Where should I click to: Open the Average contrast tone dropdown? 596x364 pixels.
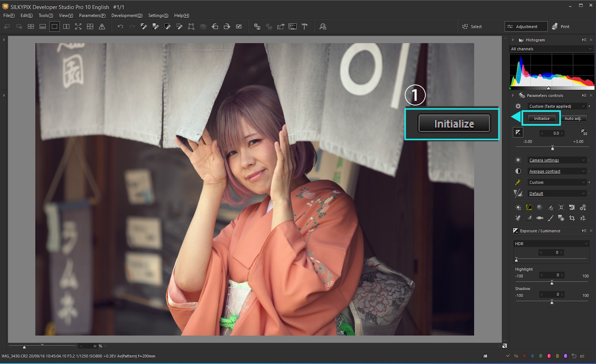[x=557, y=171]
